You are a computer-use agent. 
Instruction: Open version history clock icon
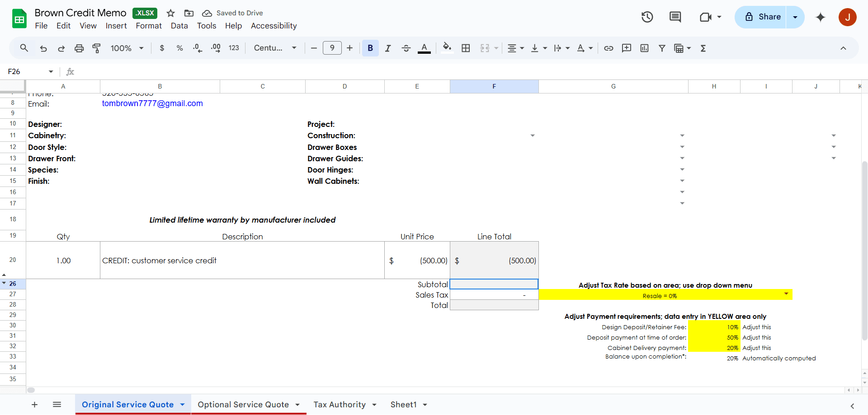[647, 17]
